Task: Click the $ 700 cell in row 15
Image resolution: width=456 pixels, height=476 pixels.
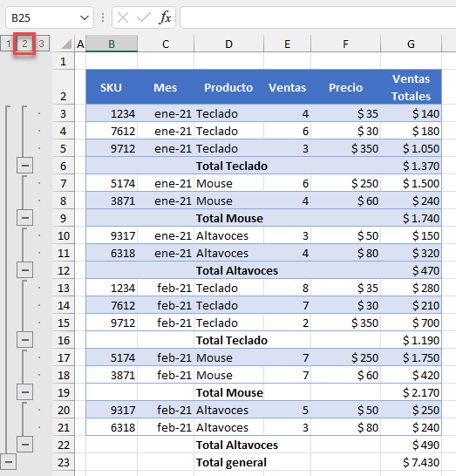Action: 411,323
